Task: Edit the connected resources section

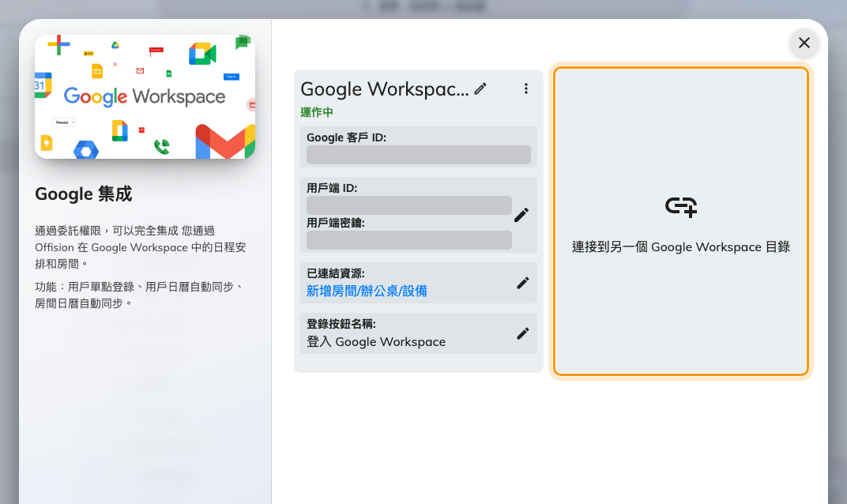Action: point(522,283)
